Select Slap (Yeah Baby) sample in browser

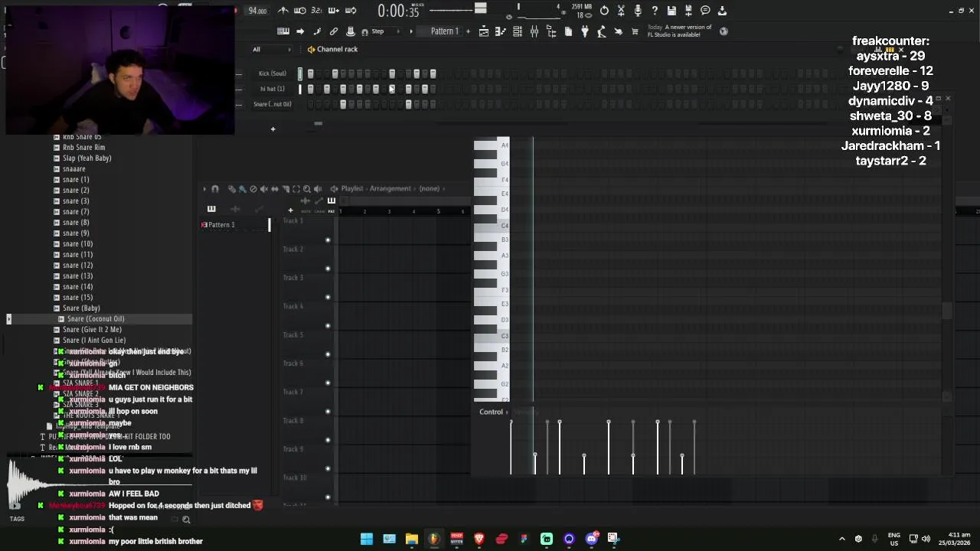pyautogui.click(x=87, y=158)
